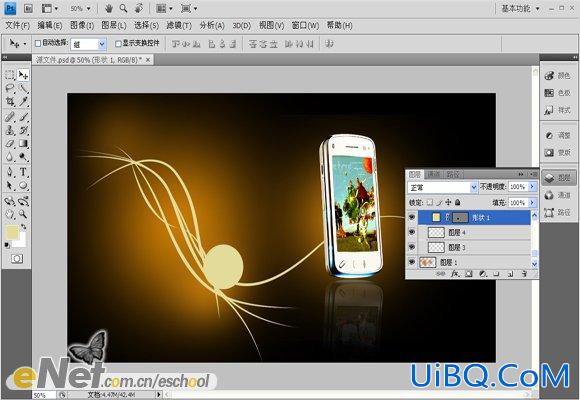Add a layer mask
This screenshot has width=580, height=400.
(469, 274)
